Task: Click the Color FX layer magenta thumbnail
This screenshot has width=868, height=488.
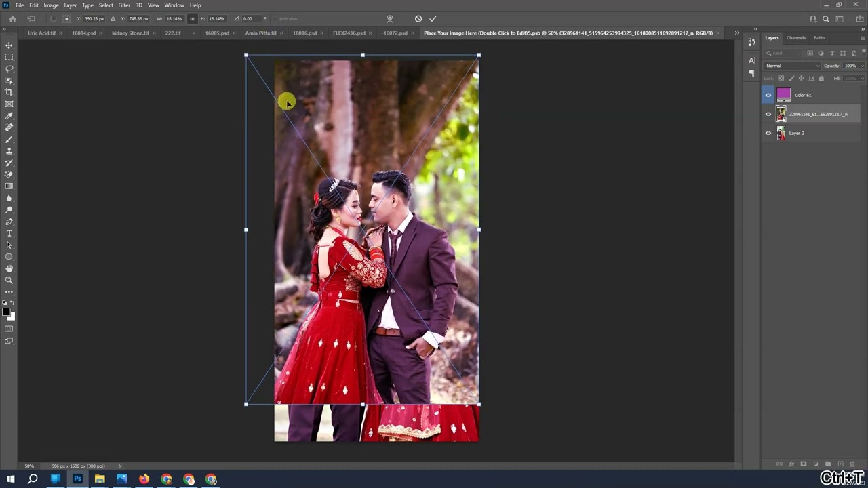Action: [x=783, y=95]
